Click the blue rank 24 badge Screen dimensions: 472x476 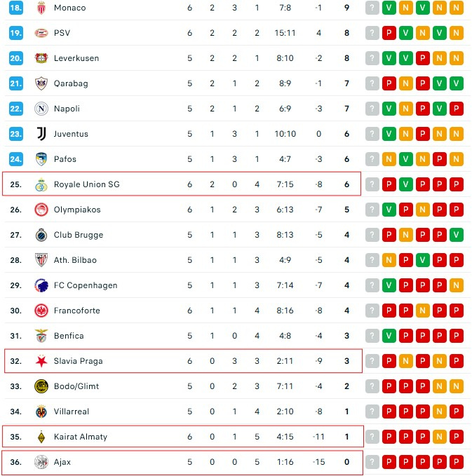(16, 159)
